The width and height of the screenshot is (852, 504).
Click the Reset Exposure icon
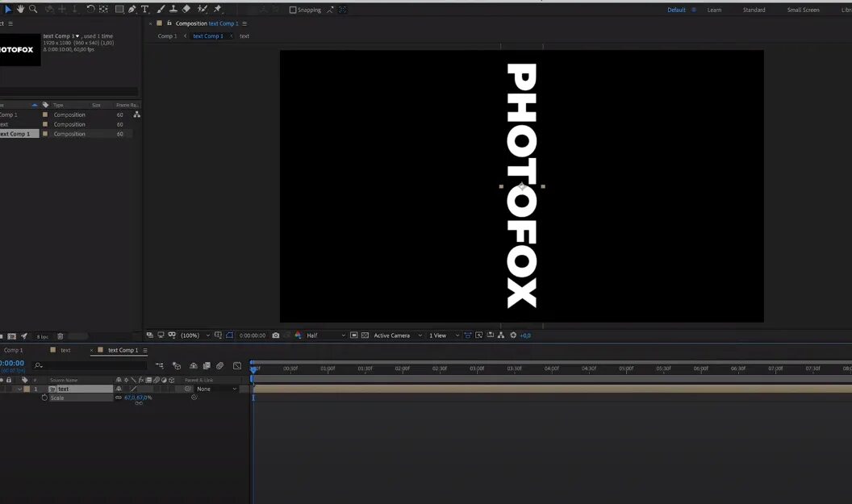pyautogui.click(x=513, y=335)
